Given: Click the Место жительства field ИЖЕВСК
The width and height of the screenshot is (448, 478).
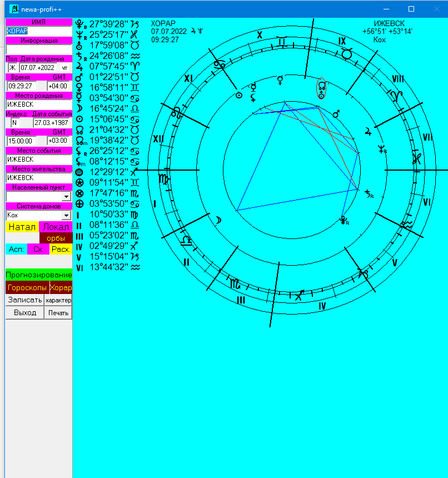Looking at the screenshot, I should (39, 178).
